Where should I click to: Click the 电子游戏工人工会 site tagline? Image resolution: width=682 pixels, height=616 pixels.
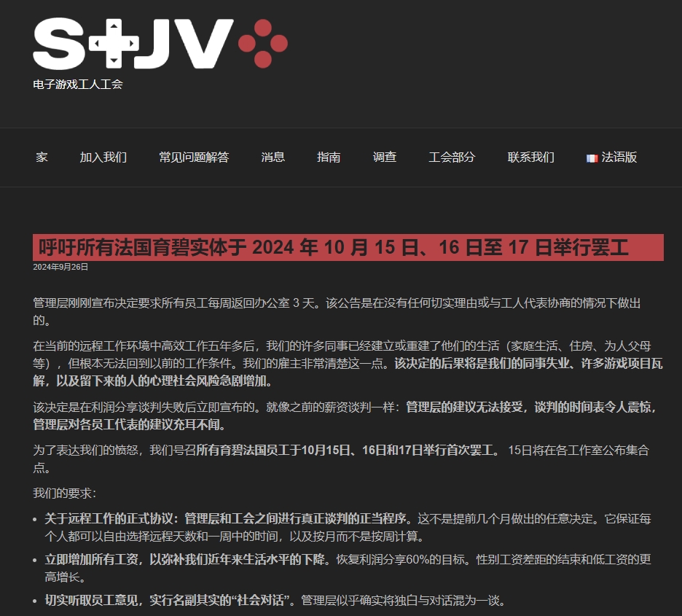[78, 84]
